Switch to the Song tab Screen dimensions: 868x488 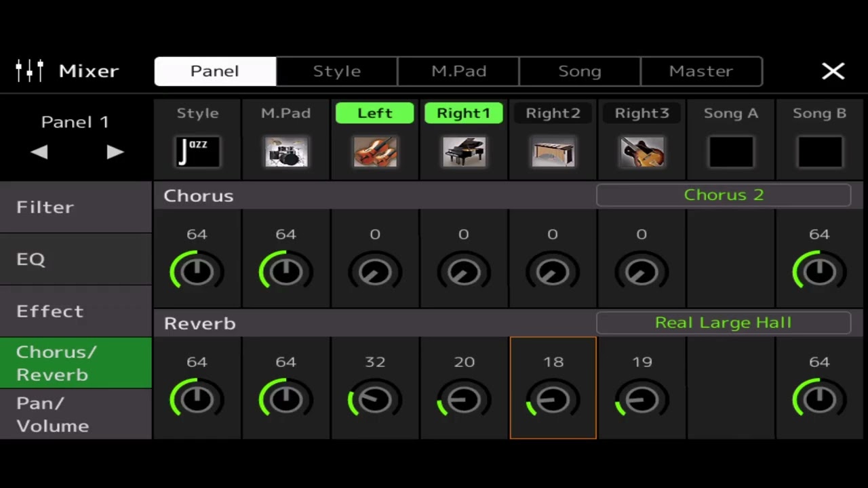pos(580,71)
